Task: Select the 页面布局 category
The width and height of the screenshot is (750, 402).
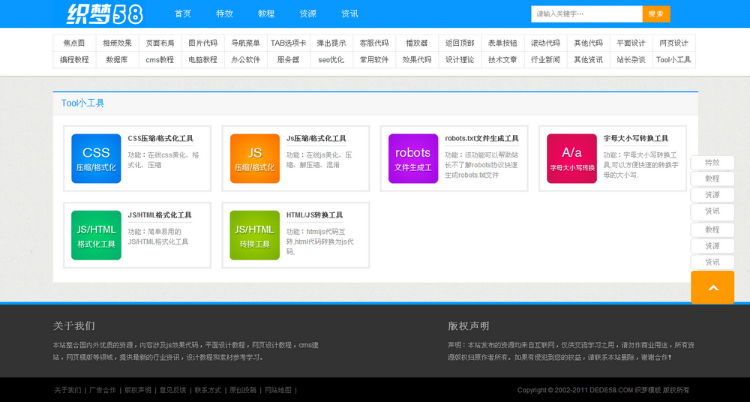Action: click(160, 43)
